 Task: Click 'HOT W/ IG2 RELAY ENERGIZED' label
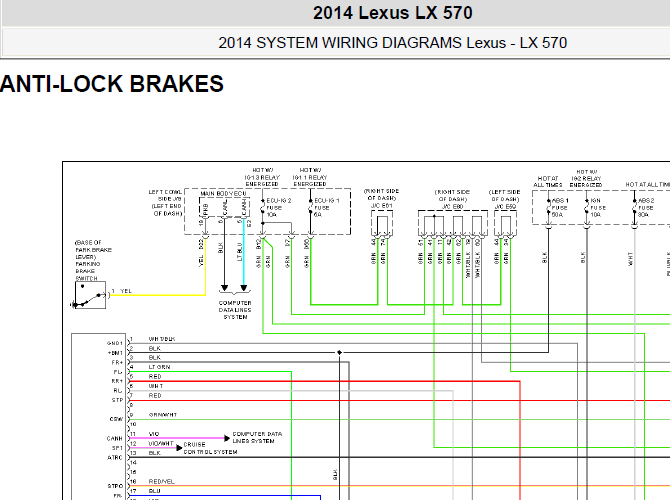coord(586,178)
